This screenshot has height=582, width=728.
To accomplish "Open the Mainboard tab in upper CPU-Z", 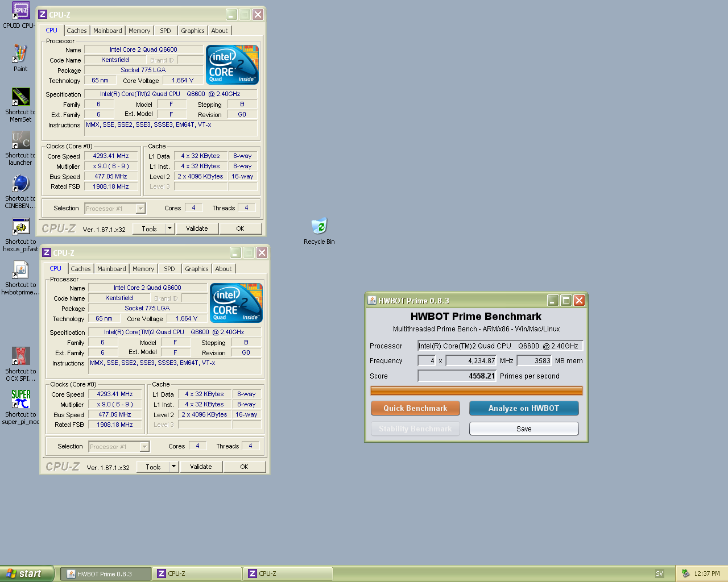I will point(107,31).
